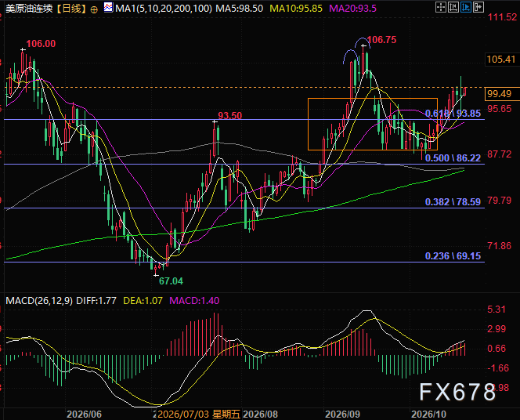This screenshot has height=420, width=520.
Task: Click the 2026/07/03 星期五 date marker
Action: point(199,414)
